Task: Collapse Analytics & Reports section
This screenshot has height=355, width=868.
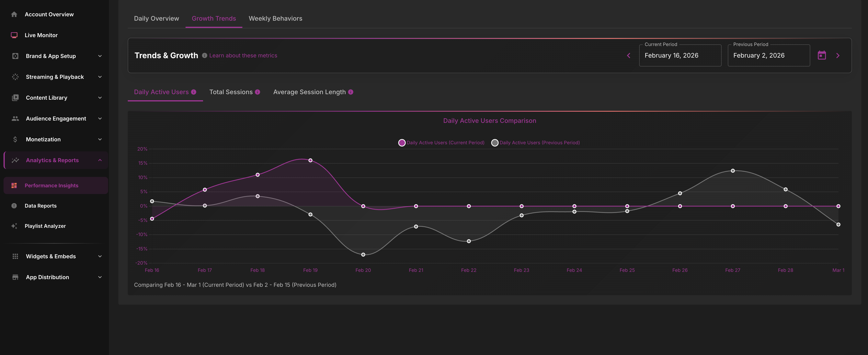Action: point(100,160)
